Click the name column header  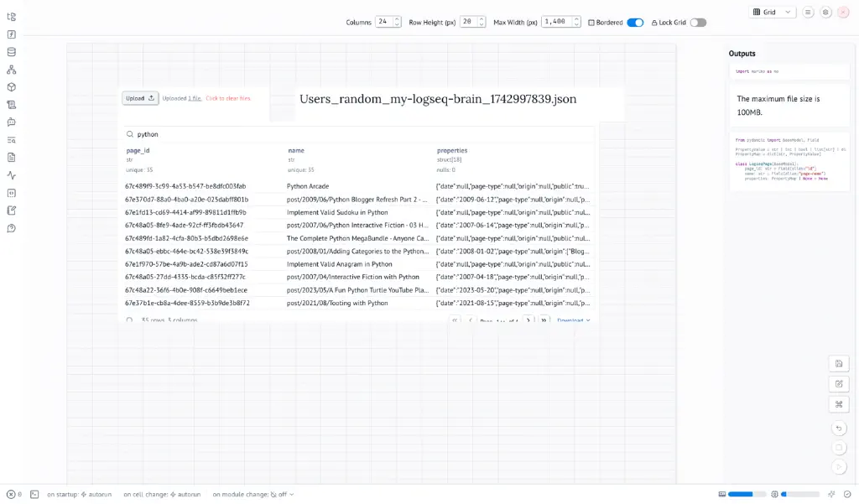pos(296,151)
